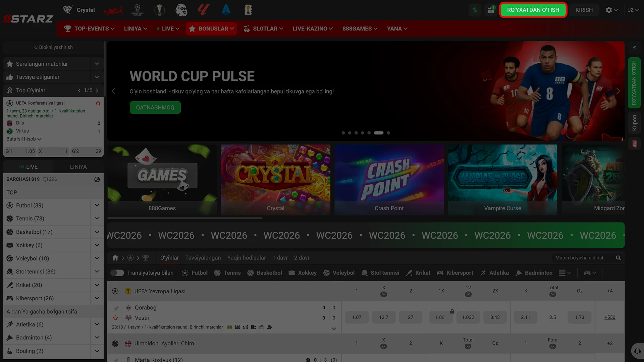This screenshot has width=644, height=362.
Task: Open the LIVE-KAZINO menu
Action: pos(313,29)
